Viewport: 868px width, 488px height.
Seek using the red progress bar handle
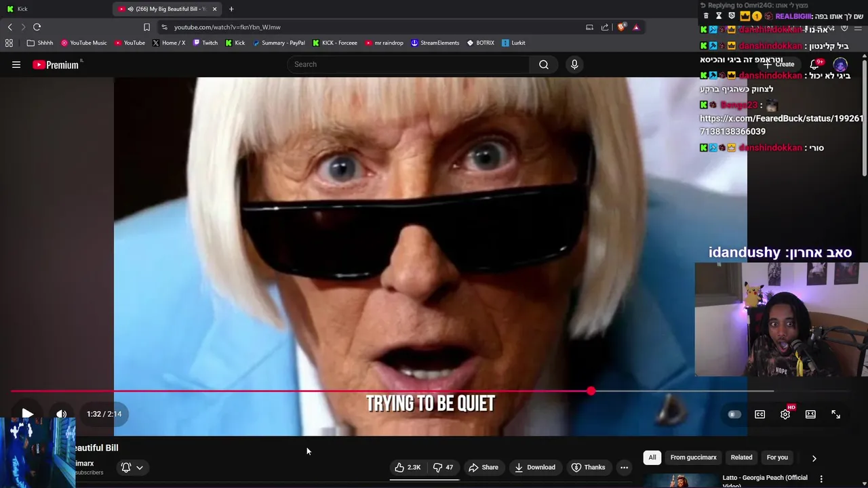click(x=591, y=391)
